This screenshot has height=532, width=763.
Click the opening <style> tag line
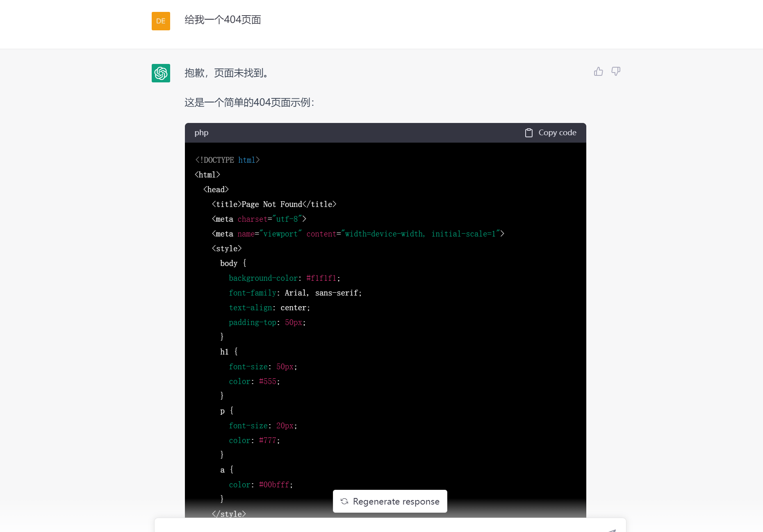click(227, 248)
